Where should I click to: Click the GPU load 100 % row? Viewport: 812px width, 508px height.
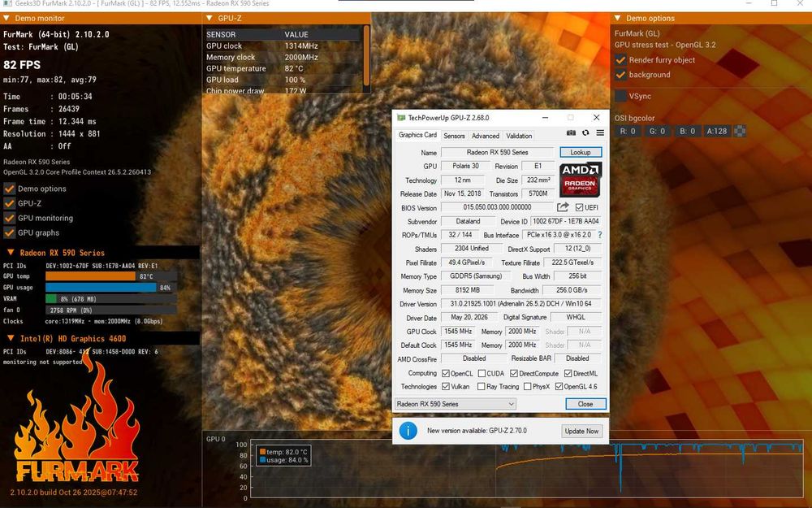pos(283,80)
